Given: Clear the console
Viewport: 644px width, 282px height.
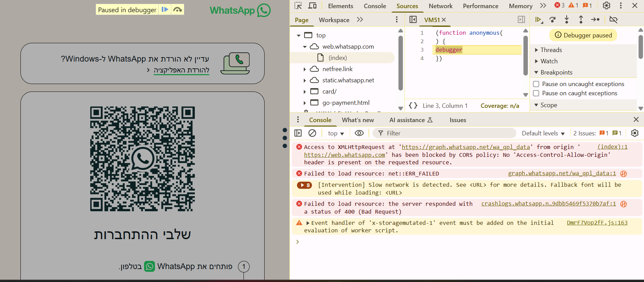Looking at the screenshot, I should click(312, 133).
